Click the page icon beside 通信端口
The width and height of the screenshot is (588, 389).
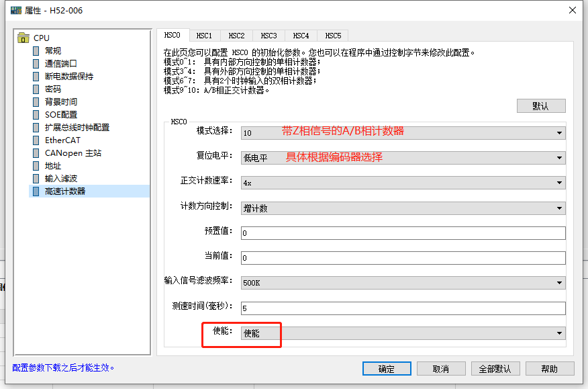point(36,63)
